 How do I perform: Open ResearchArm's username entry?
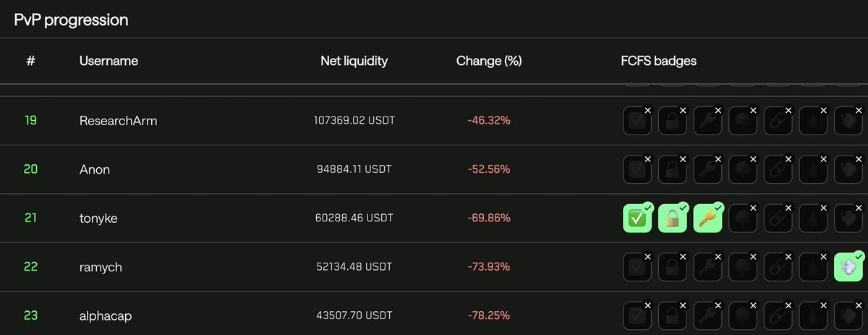tap(118, 120)
